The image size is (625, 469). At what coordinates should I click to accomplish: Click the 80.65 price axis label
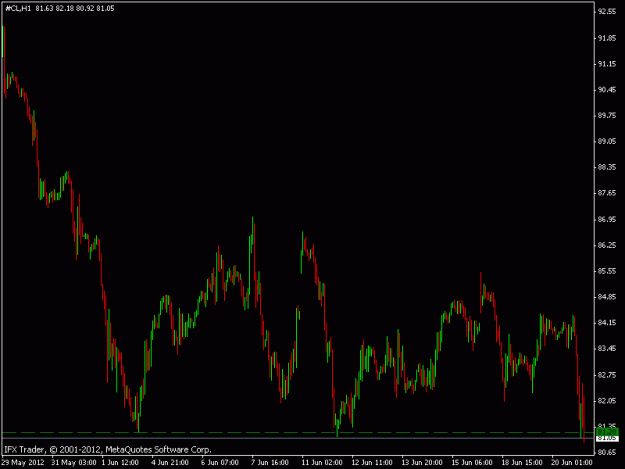pos(607,453)
